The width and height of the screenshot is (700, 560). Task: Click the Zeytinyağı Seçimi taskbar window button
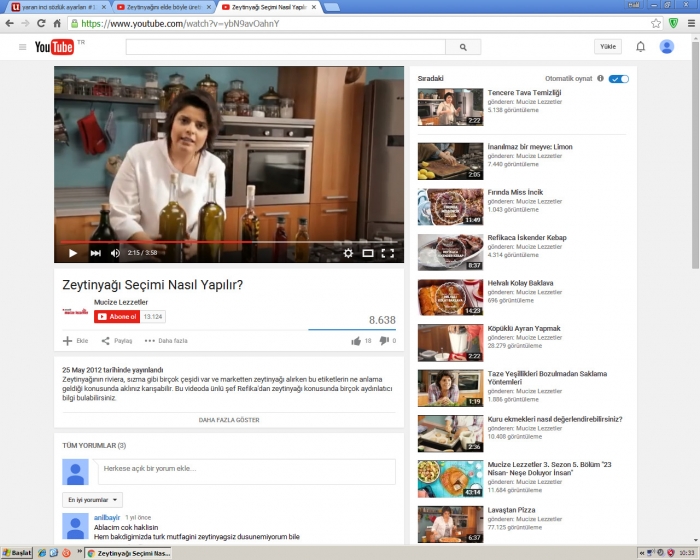[x=129, y=553]
